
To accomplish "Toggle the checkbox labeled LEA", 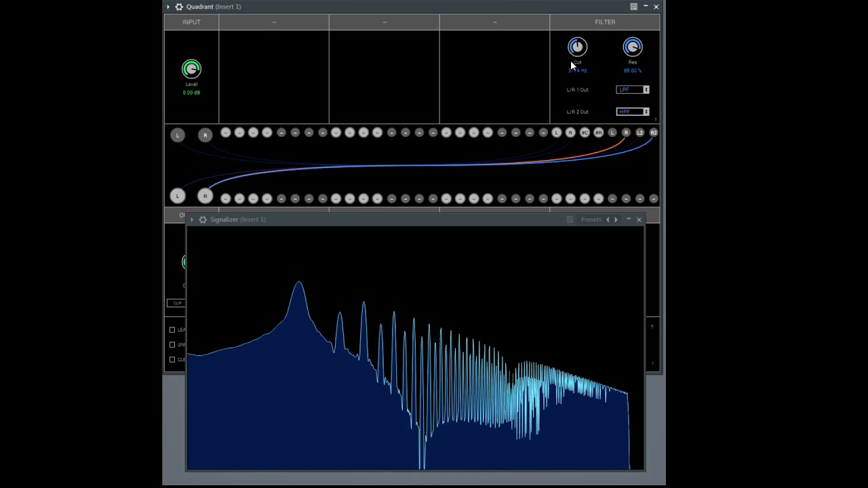I will click(172, 330).
